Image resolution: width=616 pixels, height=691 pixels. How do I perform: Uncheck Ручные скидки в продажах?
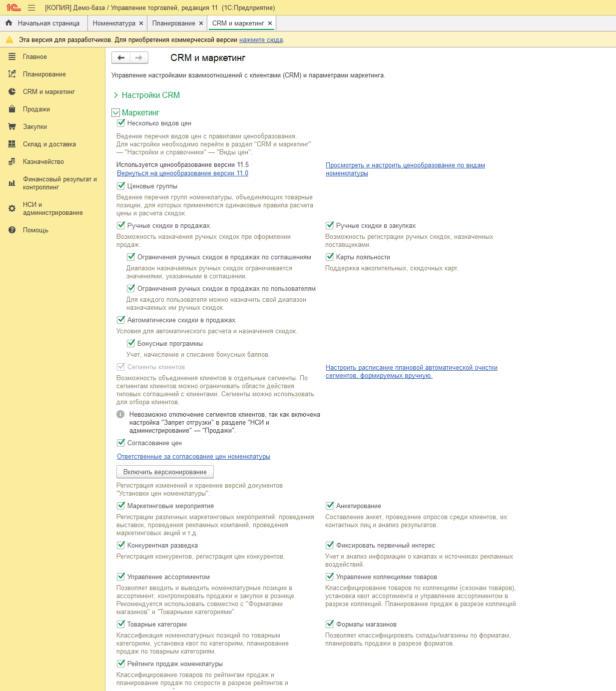pyautogui.click(x=121, y=225)
